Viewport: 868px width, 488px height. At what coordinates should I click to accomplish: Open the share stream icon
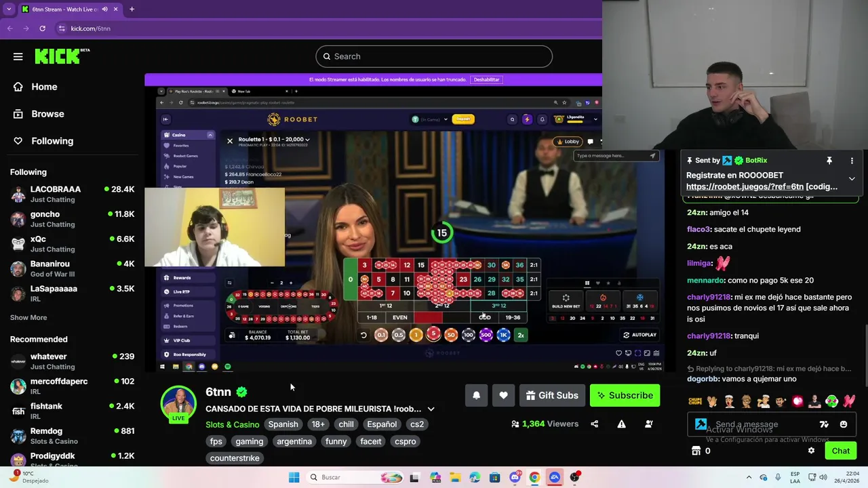pos(595,424)
